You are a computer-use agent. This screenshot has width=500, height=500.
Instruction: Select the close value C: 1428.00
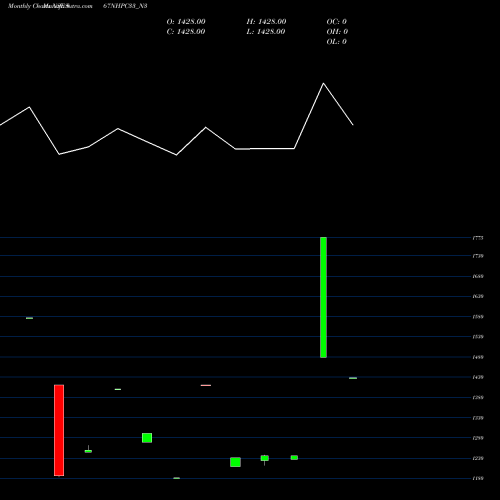click(x=186, y=32)
